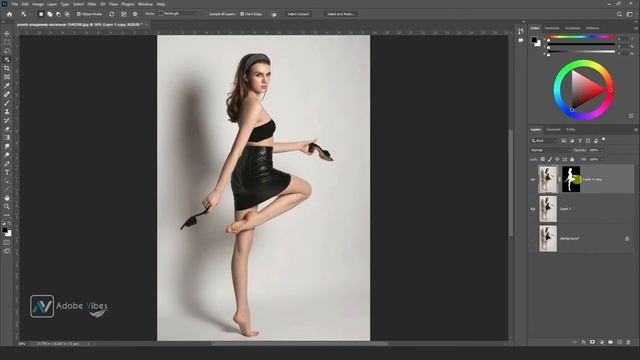640x360 pixels.
Task: Select the Dodge tool
Action: point(7,155)
